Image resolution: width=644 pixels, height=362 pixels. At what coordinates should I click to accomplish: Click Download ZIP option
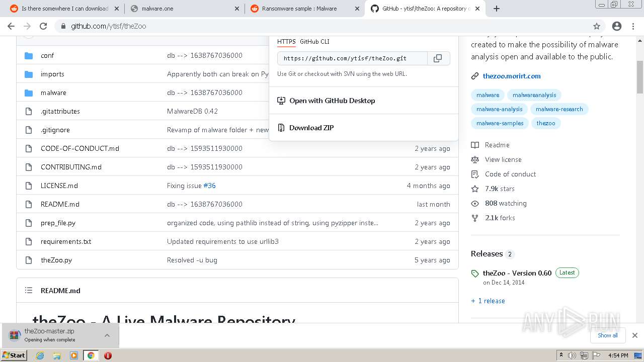coord(311,128)
